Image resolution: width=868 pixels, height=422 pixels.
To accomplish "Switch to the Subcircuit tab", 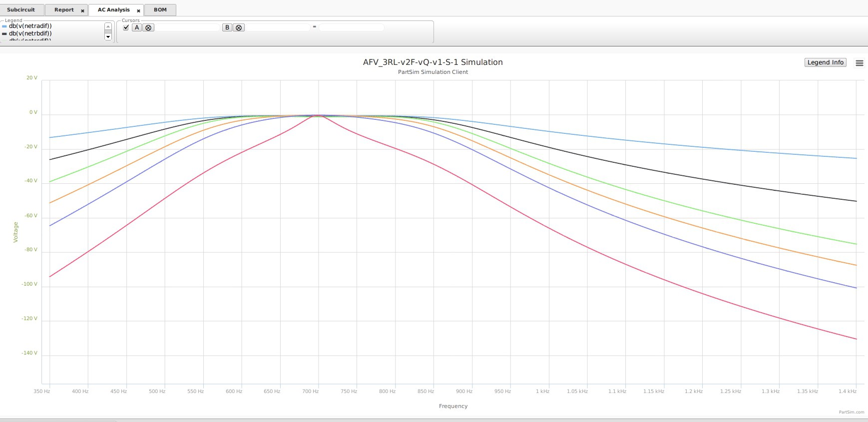I will (x=21, y=10).
